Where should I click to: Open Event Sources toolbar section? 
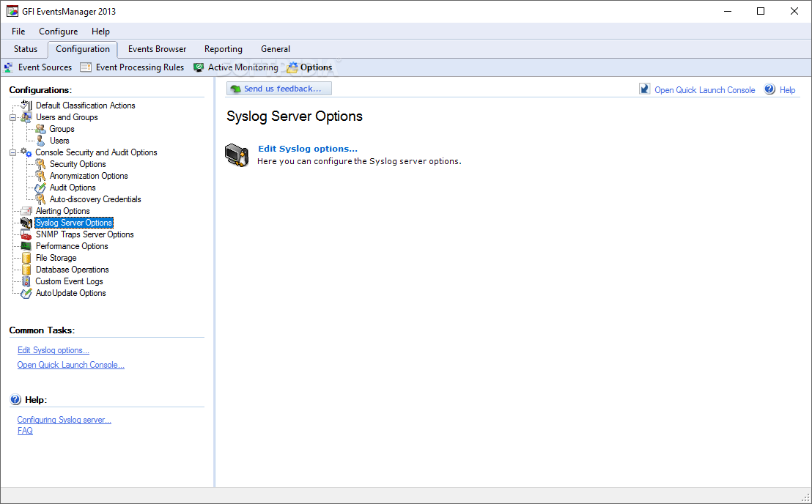tap(45, 67)
